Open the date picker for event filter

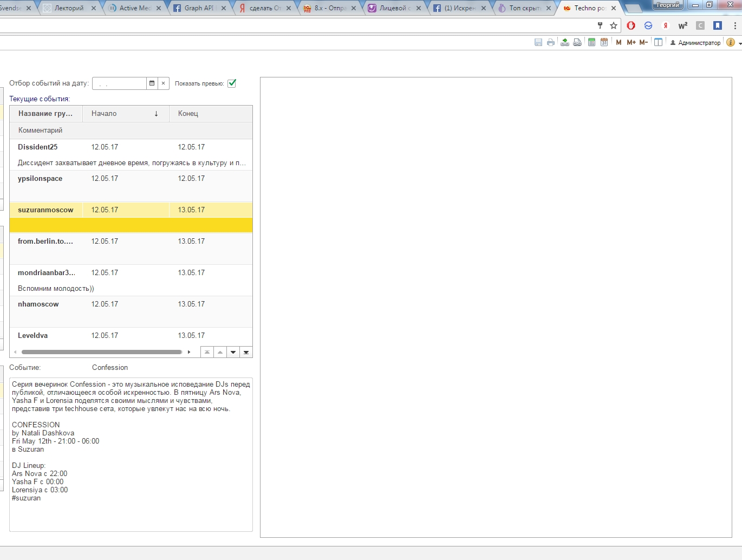[152, 83]
